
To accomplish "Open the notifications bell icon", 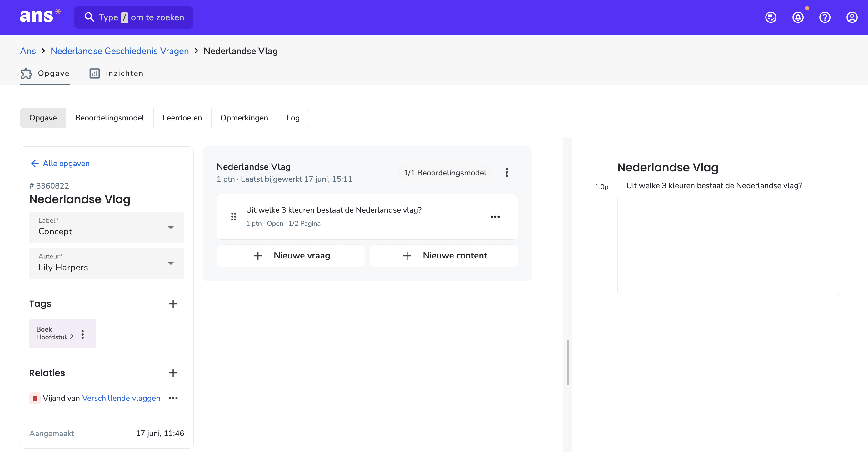I will [798, 17].
